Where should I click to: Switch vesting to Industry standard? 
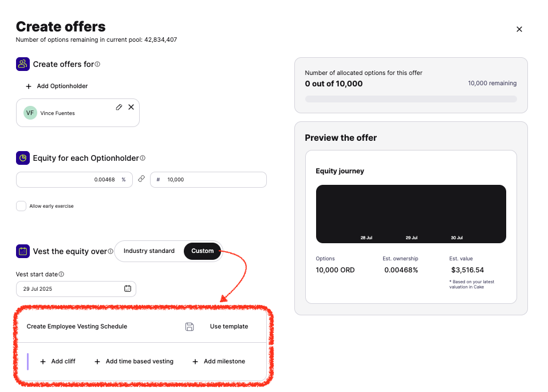coord(149,251)
